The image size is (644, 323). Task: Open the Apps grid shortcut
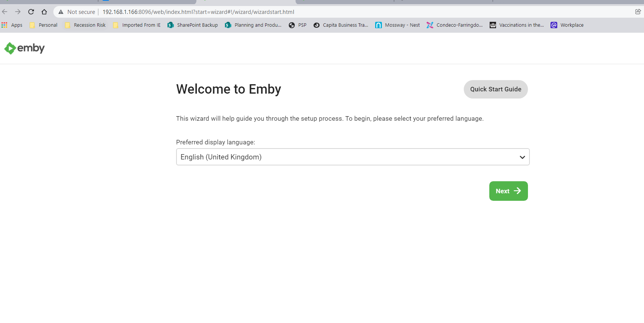pos(12,25)
